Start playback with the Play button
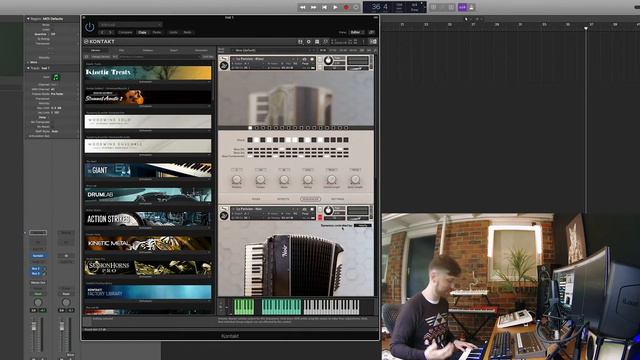 [335, 7]
